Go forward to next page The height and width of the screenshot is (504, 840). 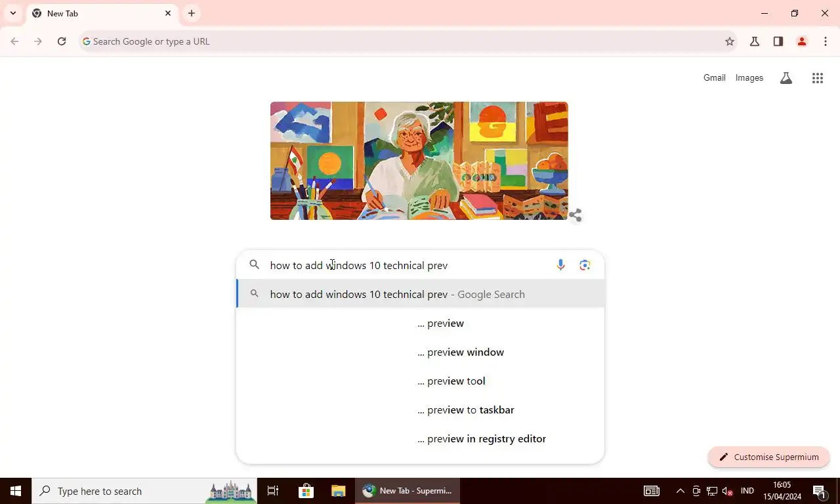point(38,41)
